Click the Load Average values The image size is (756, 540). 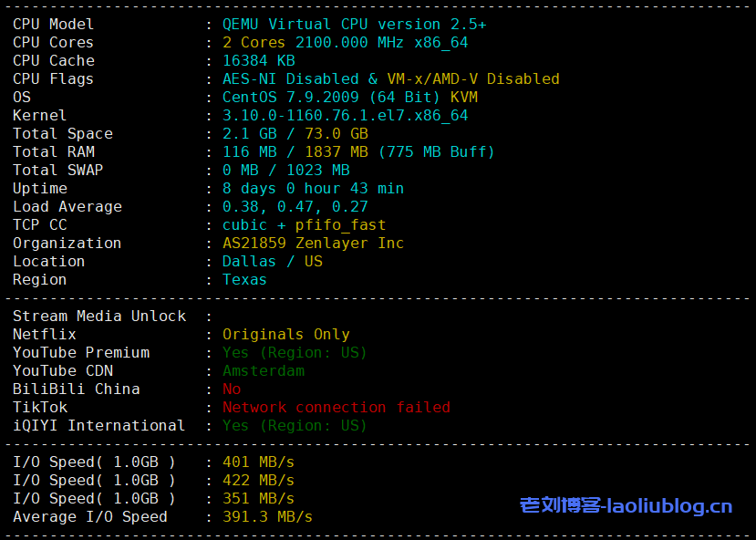click(295, 206)
